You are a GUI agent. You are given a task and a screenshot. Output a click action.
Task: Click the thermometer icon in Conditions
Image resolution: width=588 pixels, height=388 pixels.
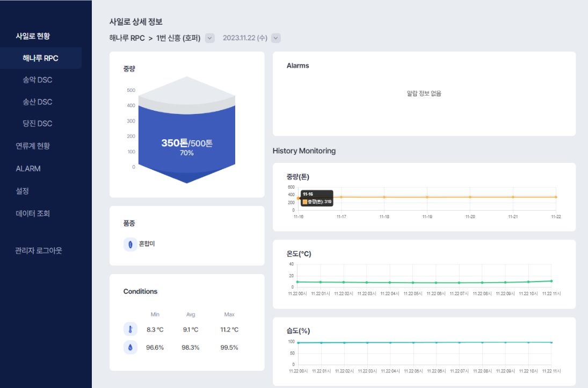[x=130, y=329]
